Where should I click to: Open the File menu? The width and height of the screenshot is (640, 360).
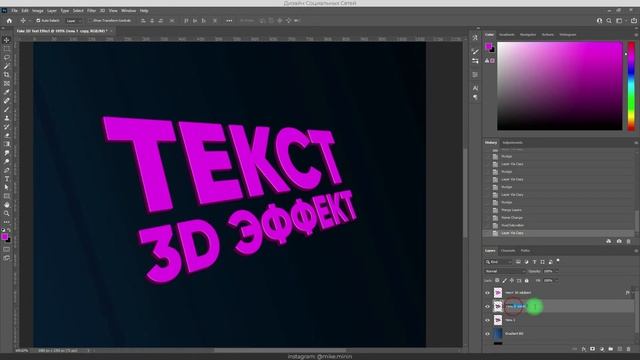(x=14, y=11)
